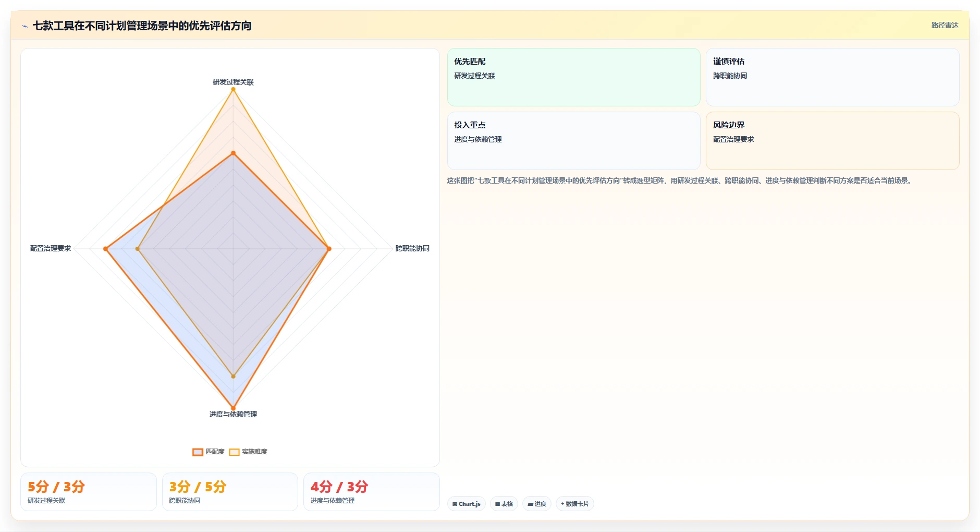Viewport: 980px width, 532px height.
Task: Select the 进度 tag chip
Action: (537, 504)
